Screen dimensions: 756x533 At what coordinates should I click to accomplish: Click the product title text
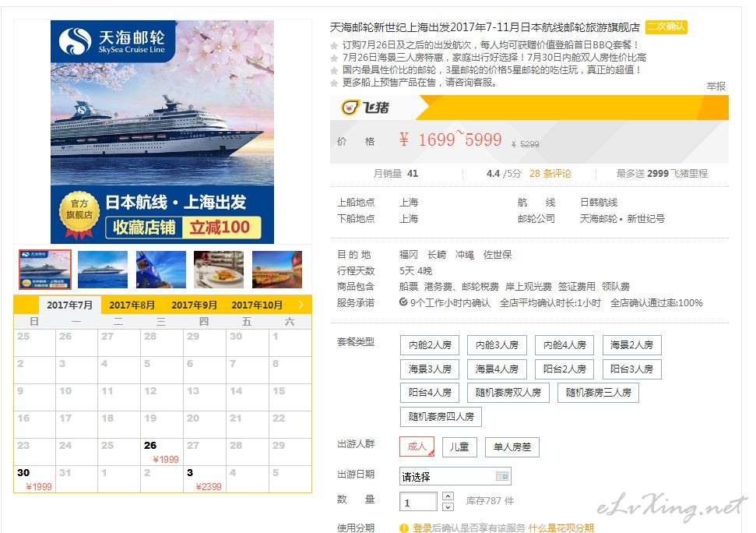point(484,27)
